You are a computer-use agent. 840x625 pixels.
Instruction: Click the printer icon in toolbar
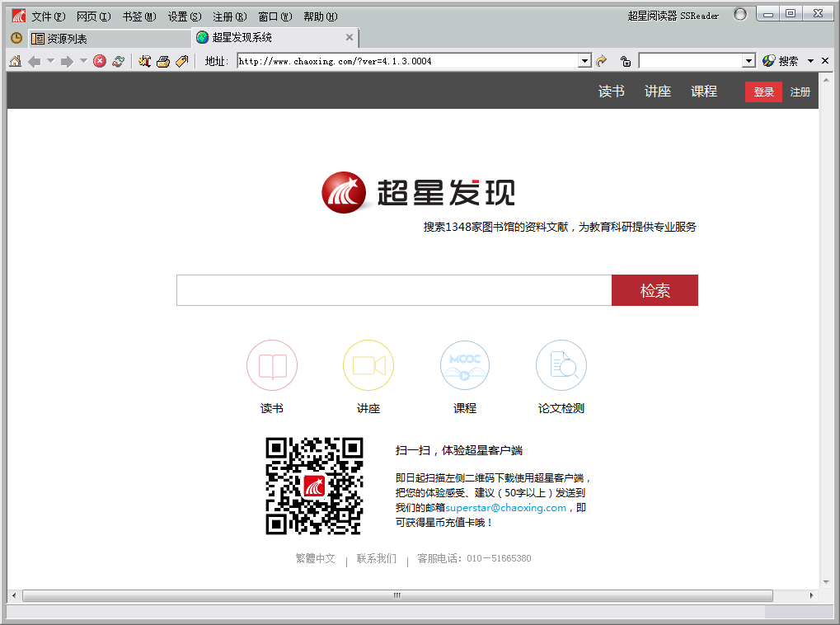(163, 61)
